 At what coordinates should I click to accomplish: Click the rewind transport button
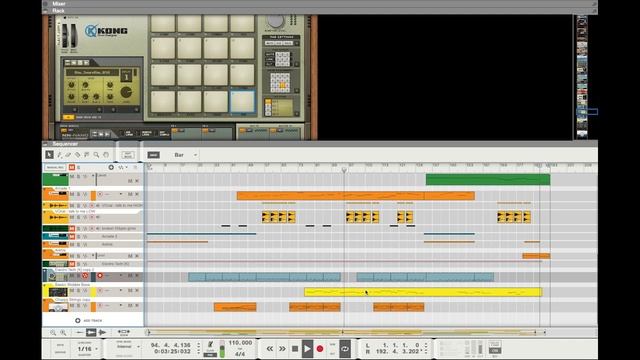click(270, 349)
